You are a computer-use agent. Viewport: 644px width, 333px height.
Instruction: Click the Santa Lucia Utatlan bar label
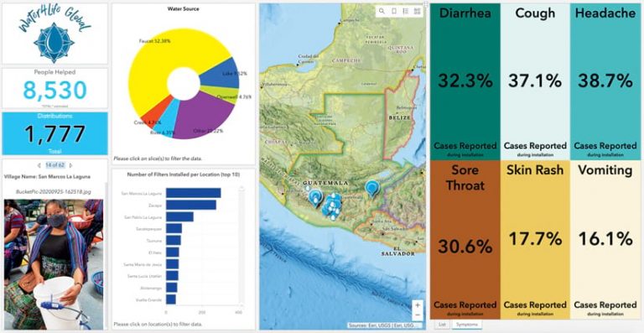(x=145, y=275)
